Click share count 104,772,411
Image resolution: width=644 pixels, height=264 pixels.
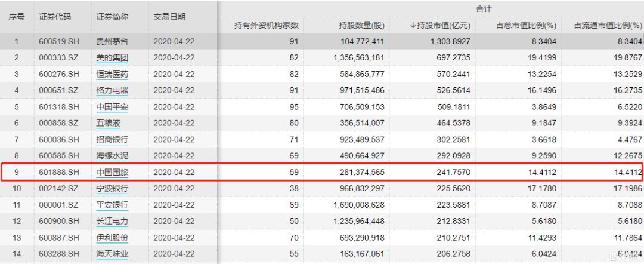click(x=363, y=41)
